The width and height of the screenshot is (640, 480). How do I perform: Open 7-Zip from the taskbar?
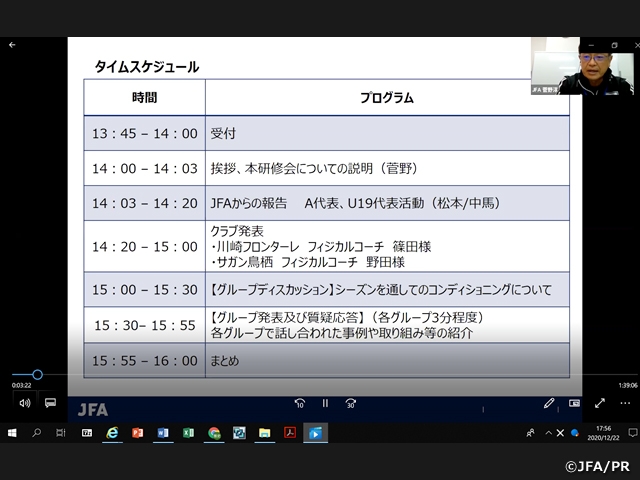coord(87,433)
